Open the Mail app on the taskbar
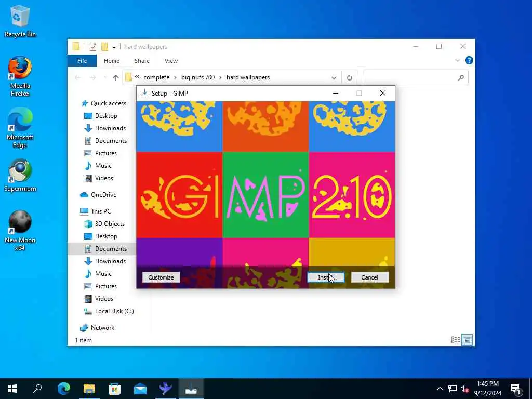The height and width of the screenshot is (399, 532). tap(140, 389)
